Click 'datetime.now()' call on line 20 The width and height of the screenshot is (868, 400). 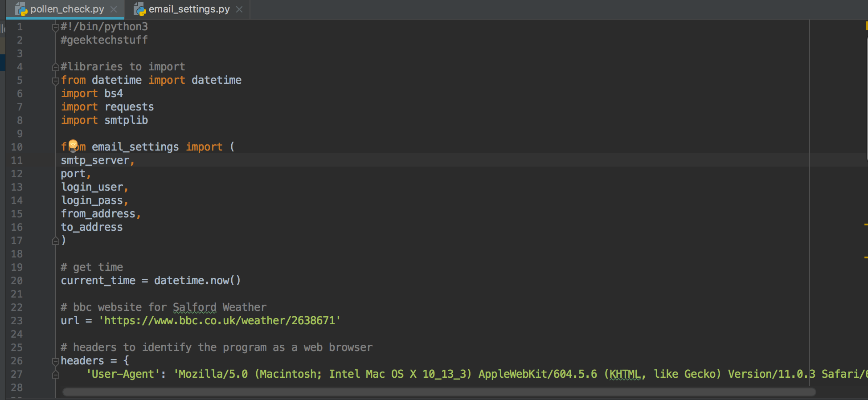coord(197,281)
